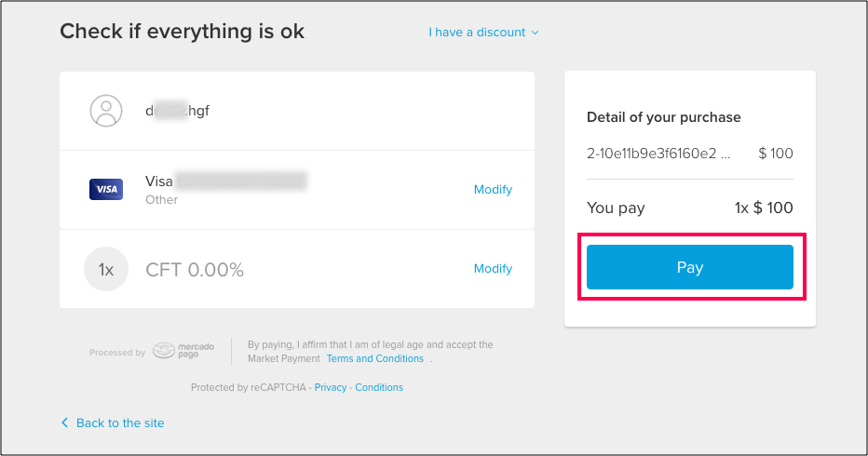Click the 'Check if everything is ok' title
The height and width of the screenshot is (456, 868).
point(183,32)
